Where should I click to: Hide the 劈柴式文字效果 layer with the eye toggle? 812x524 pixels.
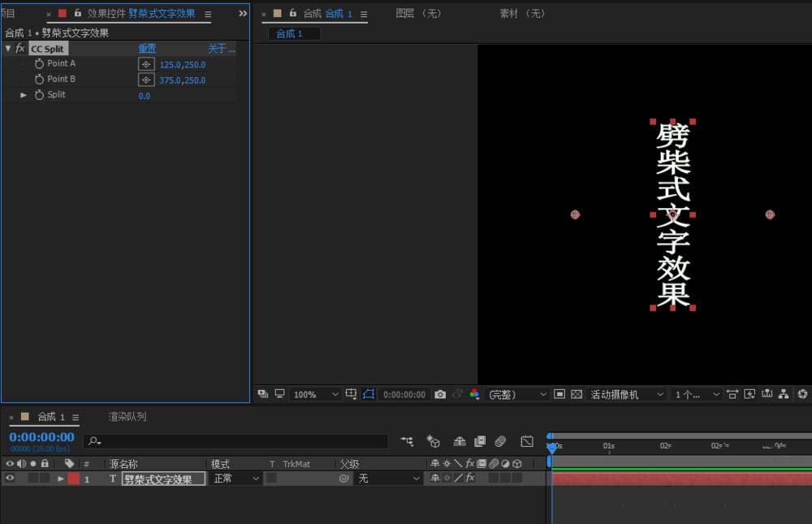click(10, 478)
